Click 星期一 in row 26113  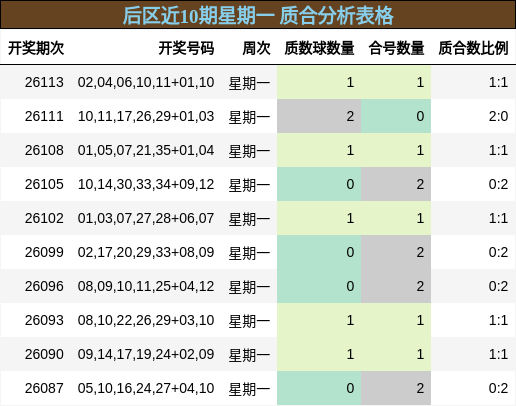[x=249, y=83]
